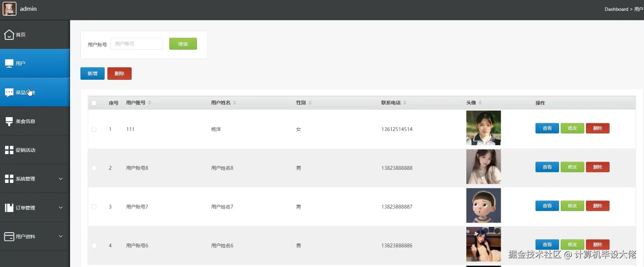Click 修改 for 用户姓名8
The width and height of the screenshot is (644, 267).
[572, 167]
